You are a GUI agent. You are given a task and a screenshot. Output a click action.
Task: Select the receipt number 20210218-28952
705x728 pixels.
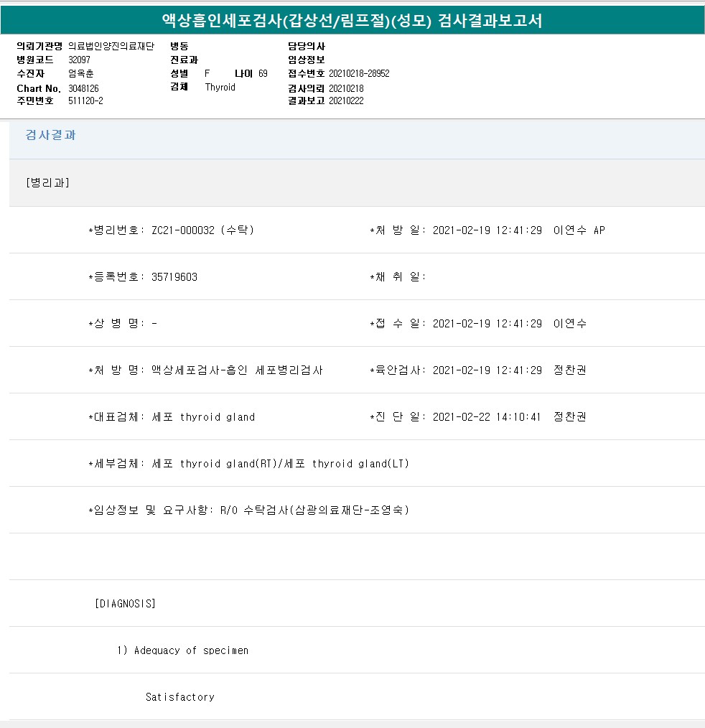point(359,73)
